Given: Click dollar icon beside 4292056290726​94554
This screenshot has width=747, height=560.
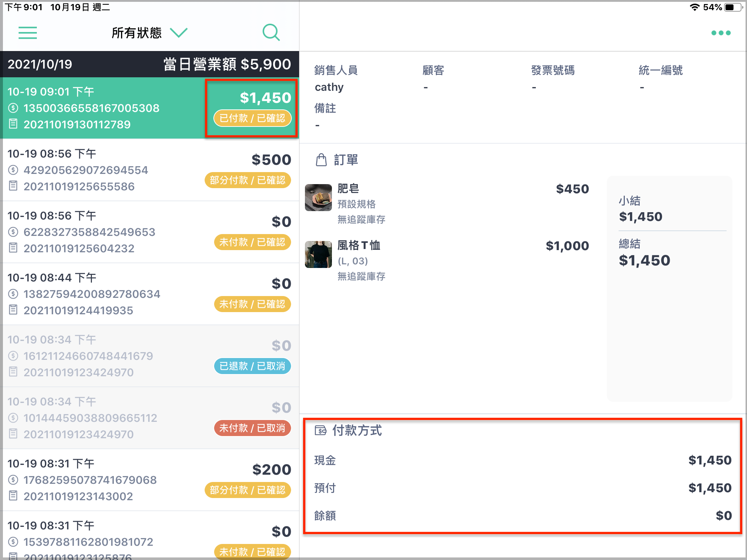Looking at the screenshot, I should 13,170.
